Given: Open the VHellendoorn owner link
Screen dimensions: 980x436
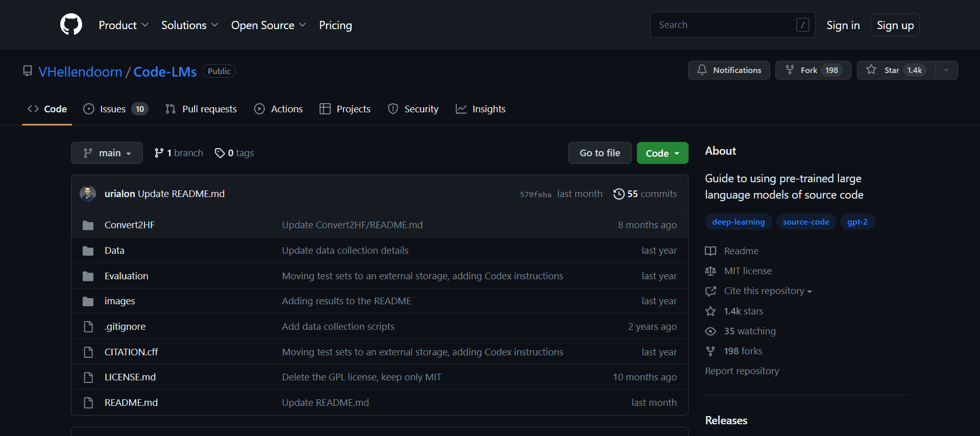Looking at the screenshot, I should 80,71.
